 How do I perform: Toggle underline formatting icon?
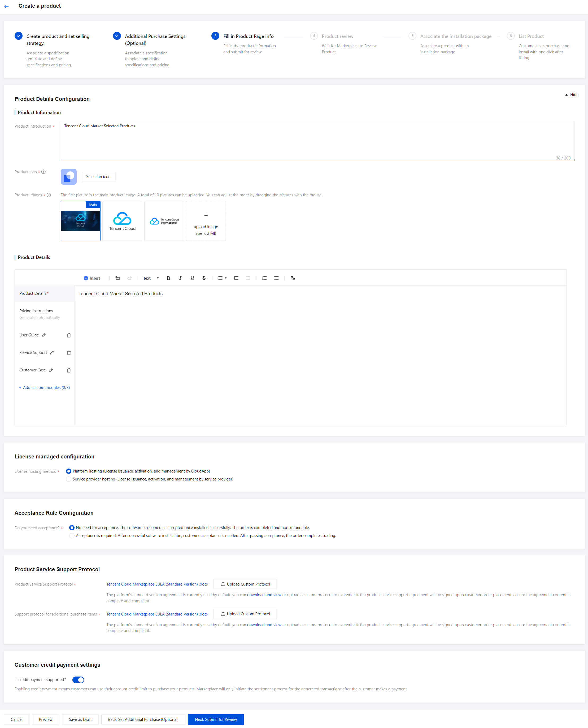pyautogui.click(x=192, y=278)
